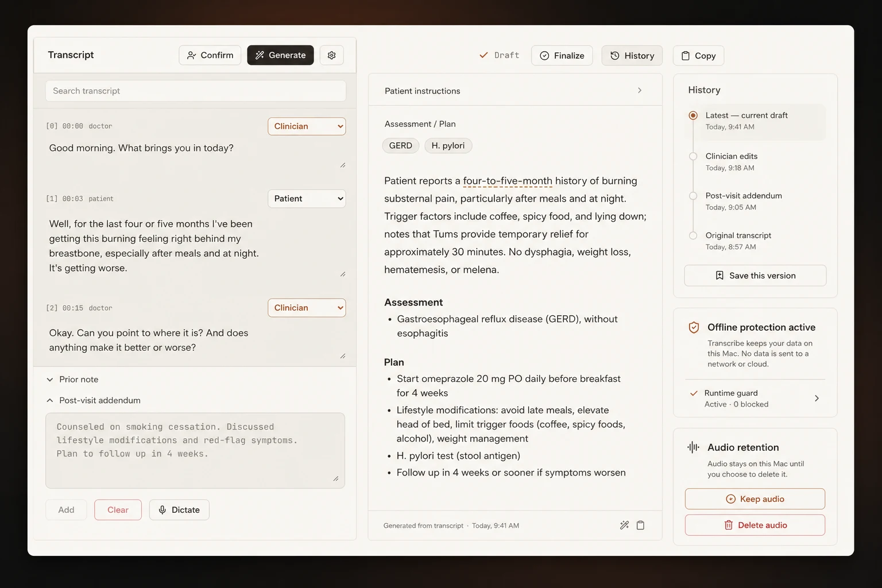
Task: Expand Patient instructions section
Action: pyautogui.click(x=515, y=91)
